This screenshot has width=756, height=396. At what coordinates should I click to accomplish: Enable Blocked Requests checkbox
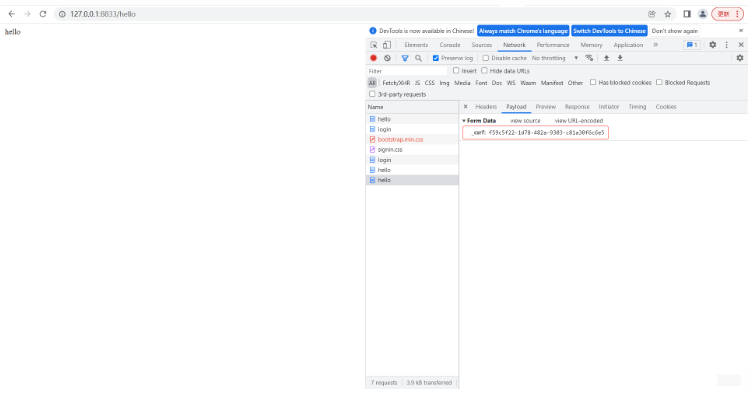[x=659, y=82]
